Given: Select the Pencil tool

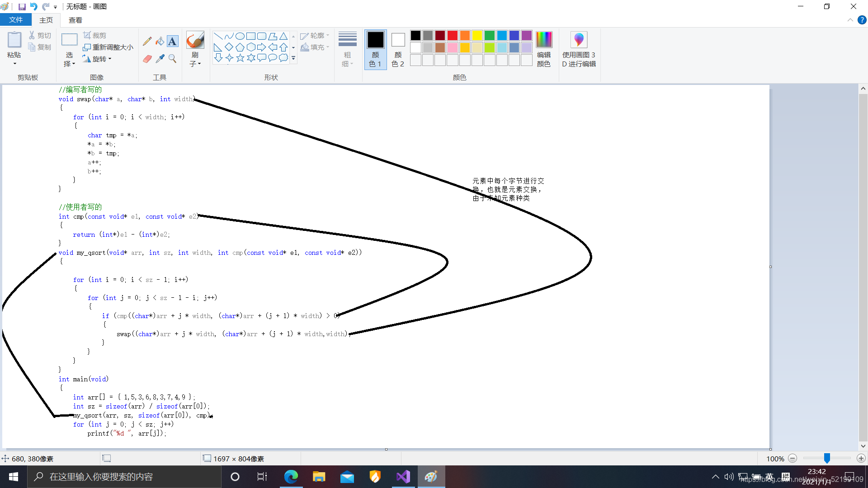Looking at the screenshot, I should click(147, 41).
